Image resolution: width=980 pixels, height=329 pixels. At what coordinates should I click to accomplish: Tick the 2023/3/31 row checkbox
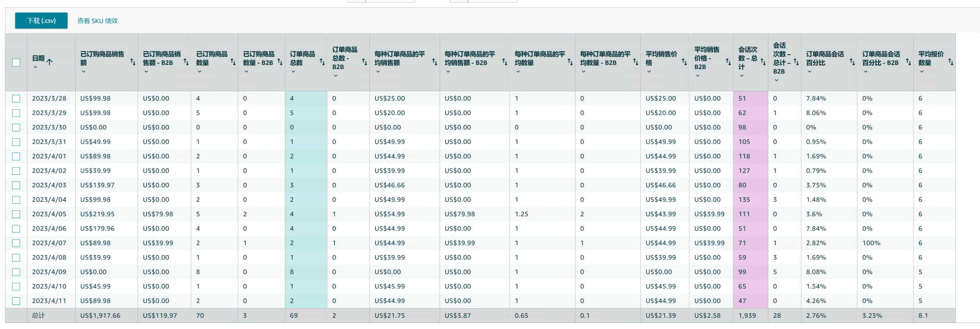16,142
